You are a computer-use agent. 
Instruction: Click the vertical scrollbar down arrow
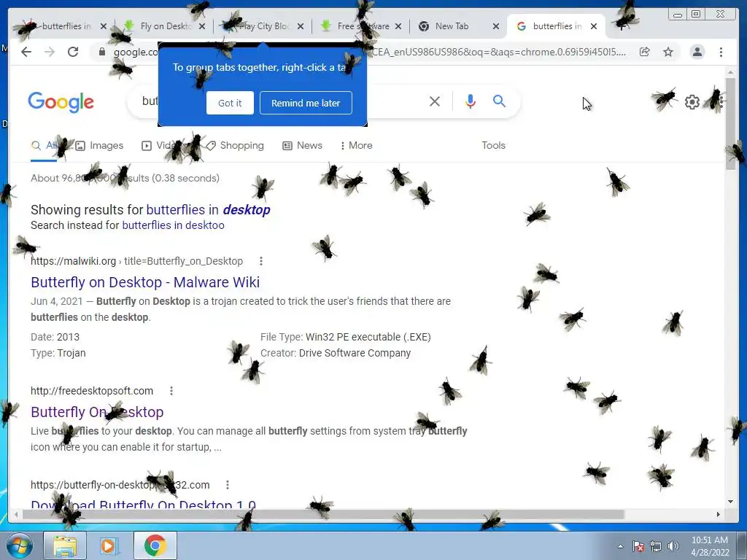pos(730,502)
